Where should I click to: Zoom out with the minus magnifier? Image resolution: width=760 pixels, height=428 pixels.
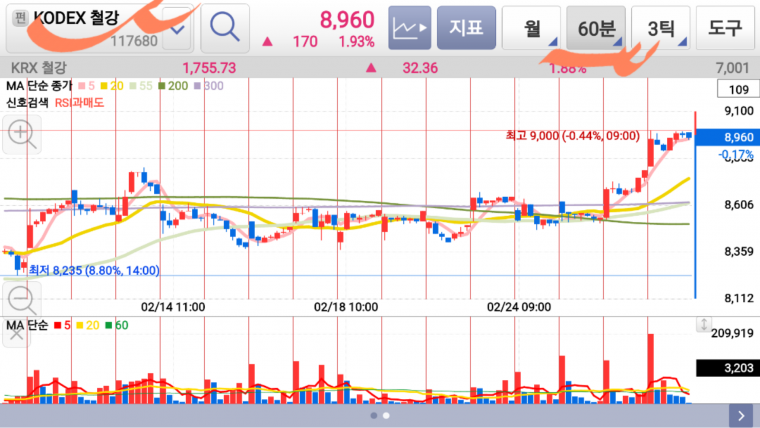[x=22, y=300]
